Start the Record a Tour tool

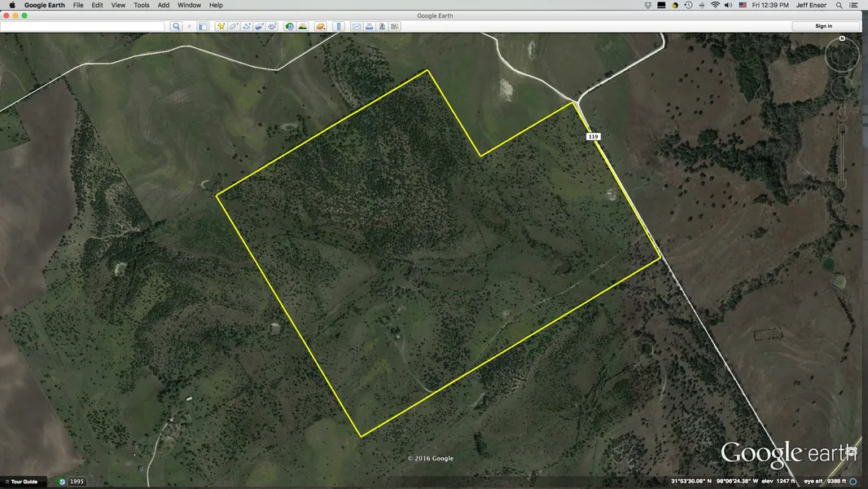pyautogui.click(x=272, y=26)
